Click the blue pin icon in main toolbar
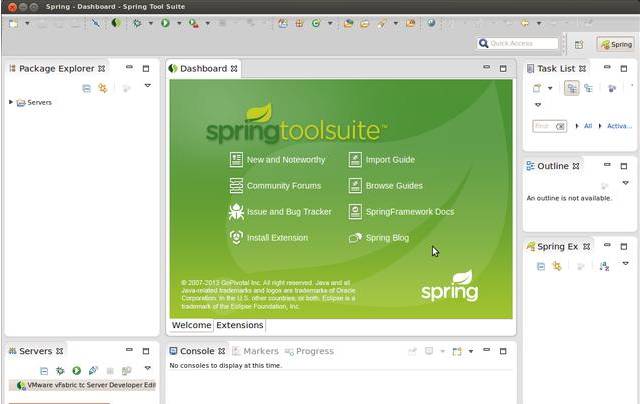 [x=96, y=23]
